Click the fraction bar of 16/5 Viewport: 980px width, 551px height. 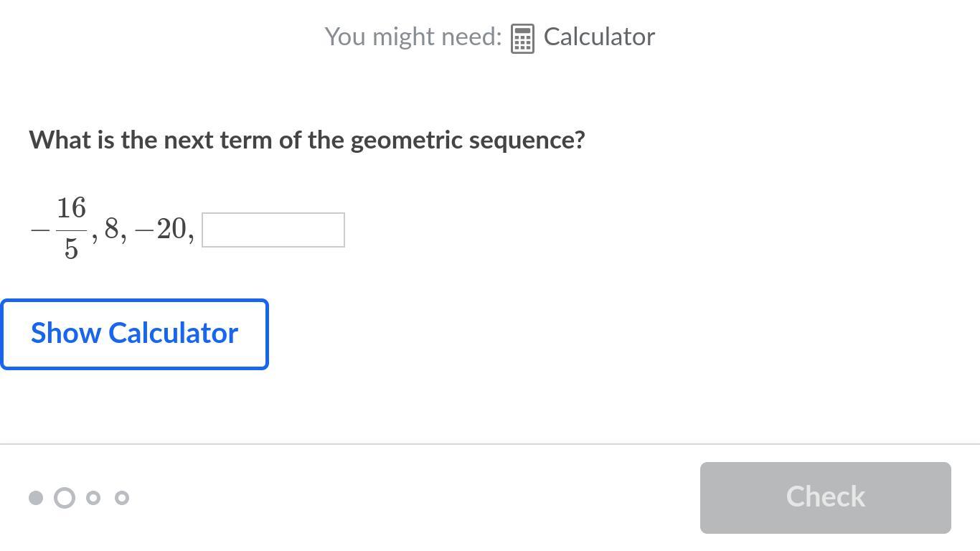pyautogui.click(x=71, y=230)
